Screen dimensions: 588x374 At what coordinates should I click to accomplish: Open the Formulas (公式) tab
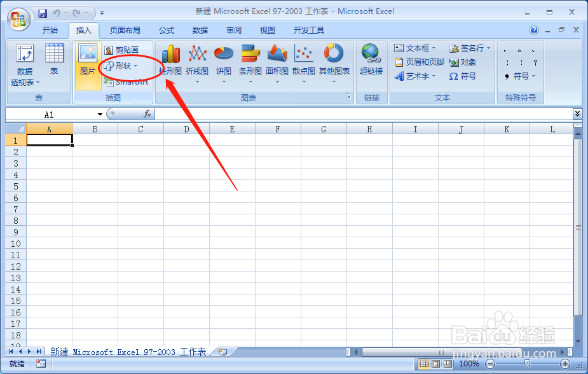click(166, 30)
